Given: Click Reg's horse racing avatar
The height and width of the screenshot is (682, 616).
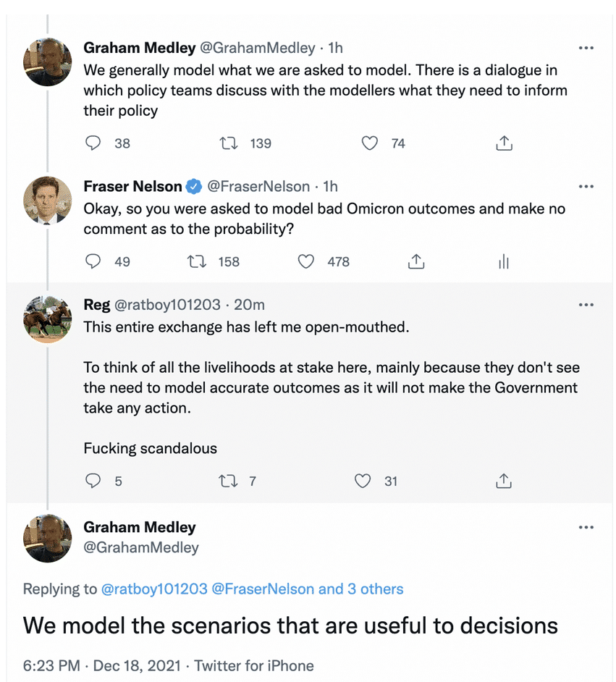Looking at the screenshot, I should tap(48, 319).
